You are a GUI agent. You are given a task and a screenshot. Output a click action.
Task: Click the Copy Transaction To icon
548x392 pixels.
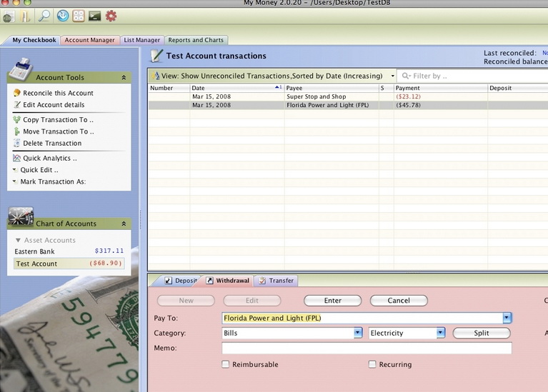pyautogui.click(x=16, y=120)
